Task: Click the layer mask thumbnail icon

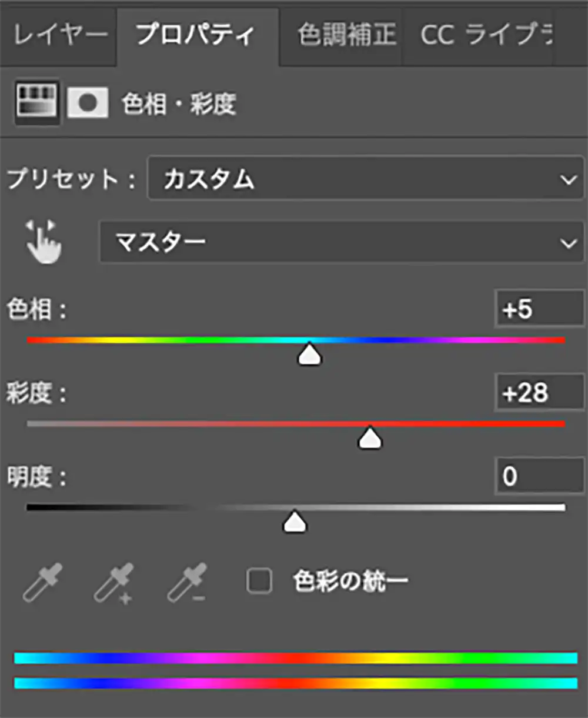Action: (x=87, y=103)
